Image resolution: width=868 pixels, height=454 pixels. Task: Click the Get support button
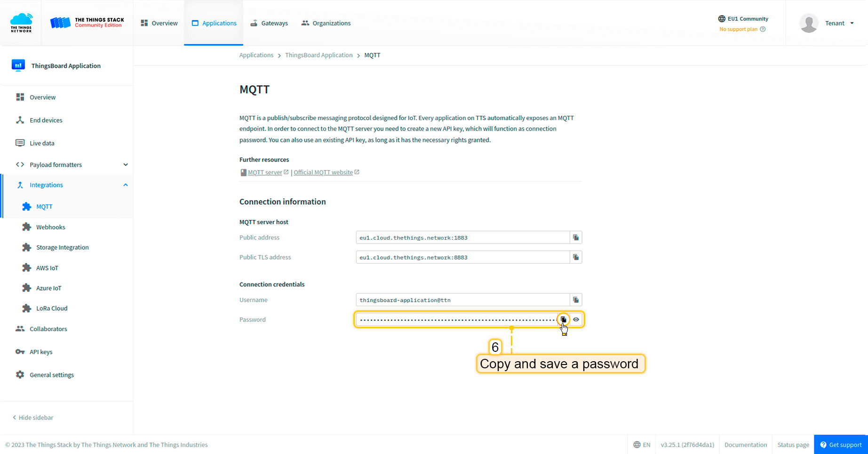pyautogui.click(x=841, y=445)
